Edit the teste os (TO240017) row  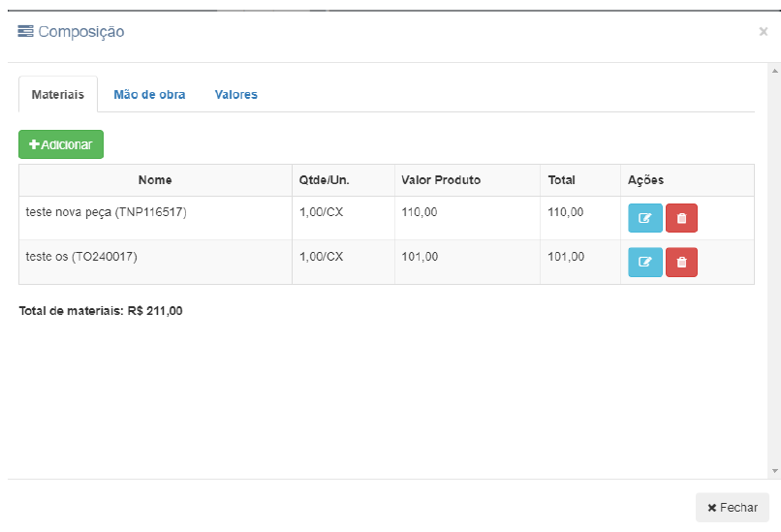(645, 262)
